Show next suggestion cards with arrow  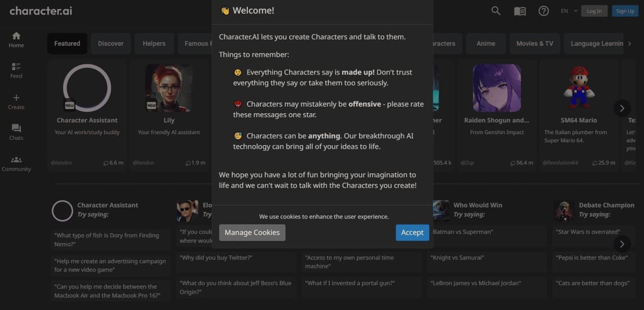click(x=622, y=244)
